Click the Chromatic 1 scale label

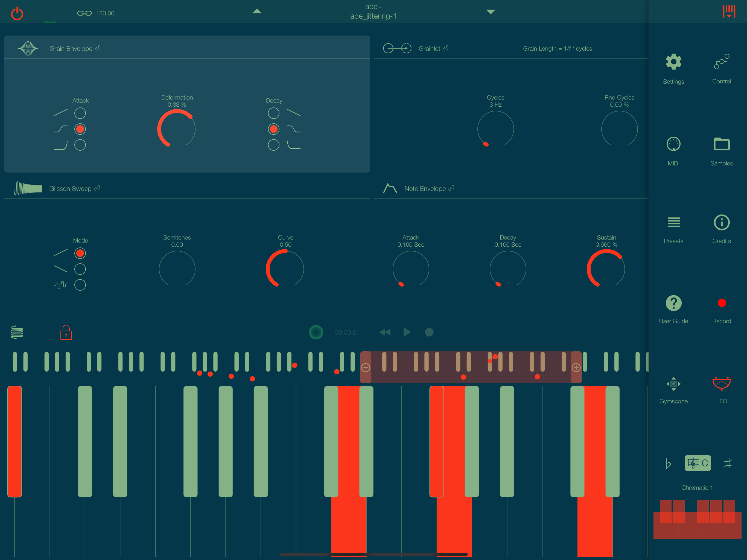pyautogui.click(x=697, y=487)
